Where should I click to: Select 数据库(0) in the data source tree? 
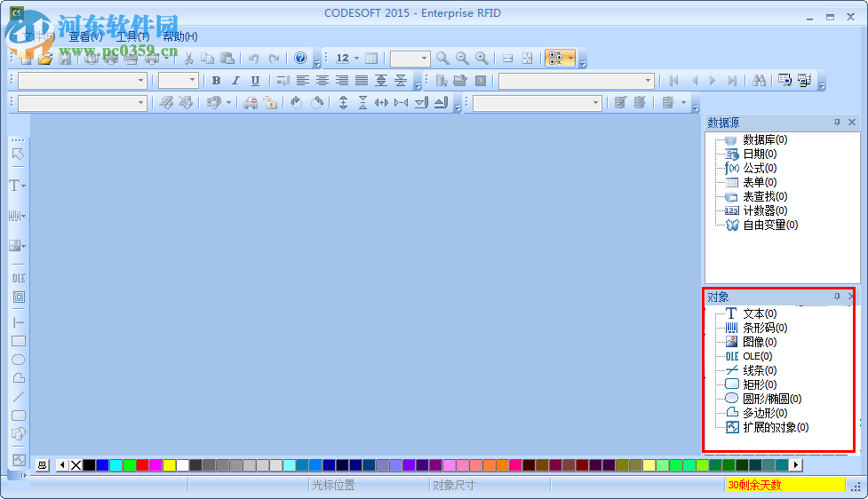(x=764, y=139)
